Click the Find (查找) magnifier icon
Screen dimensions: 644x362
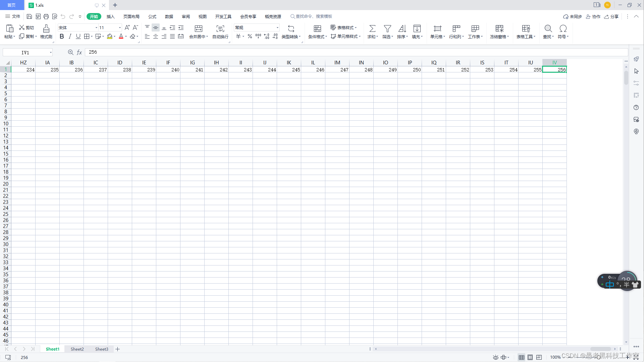pyautogui.click(x=548, y=29)
